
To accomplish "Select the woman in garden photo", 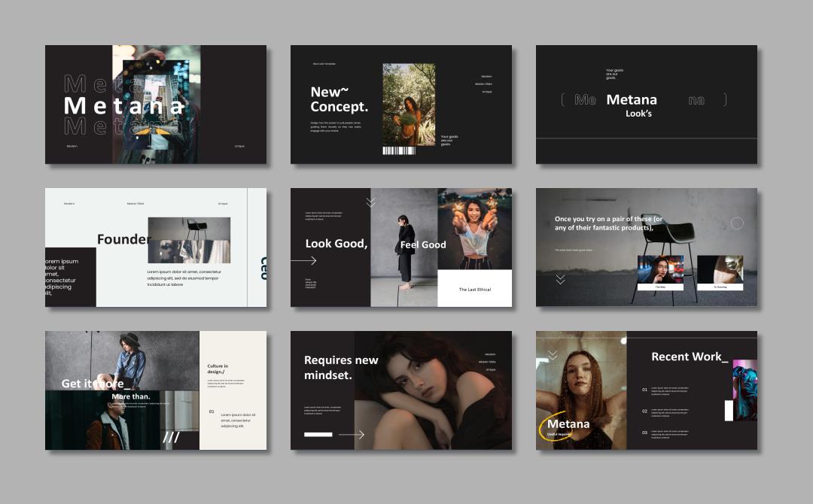I will pyautogui.click(x=409, y=104).
